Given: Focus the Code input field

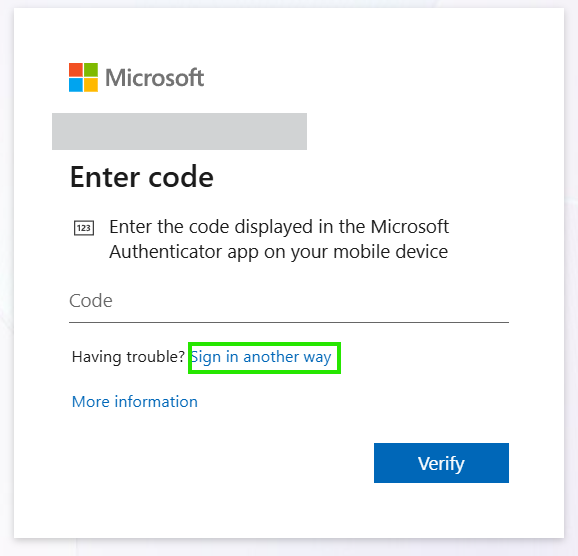Looking at the screenshot, I should [289, 301].
